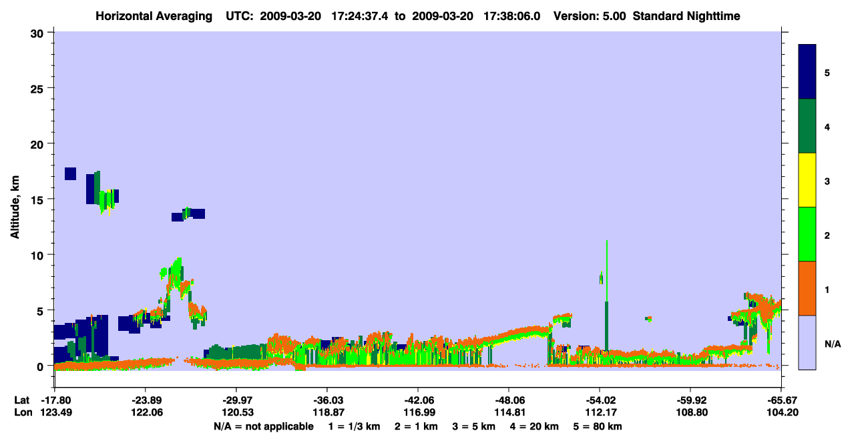The height and width of the screenshot is (445, 868).
Task: Click the dark green color bar segment for 4
Action: coord(807,126)
